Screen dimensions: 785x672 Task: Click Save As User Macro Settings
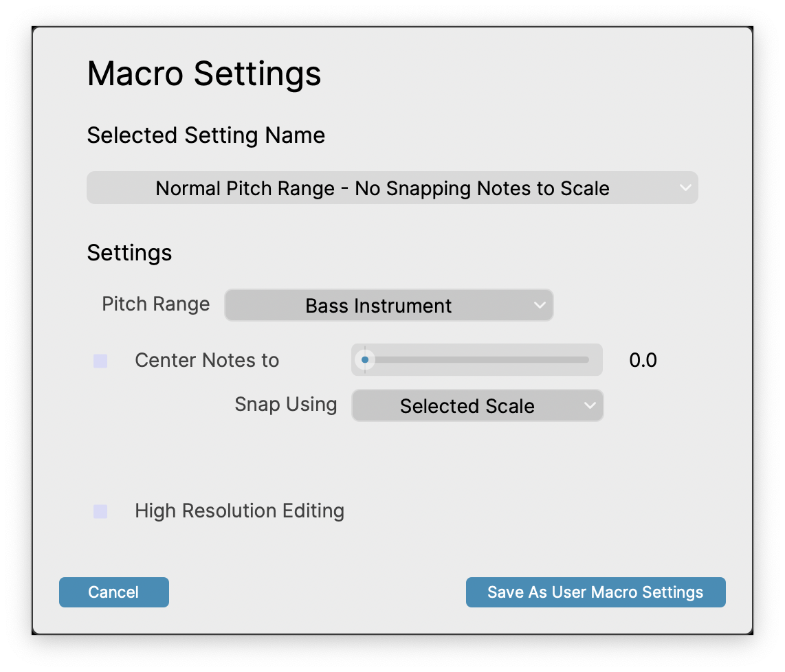click(x=595, y=592)
